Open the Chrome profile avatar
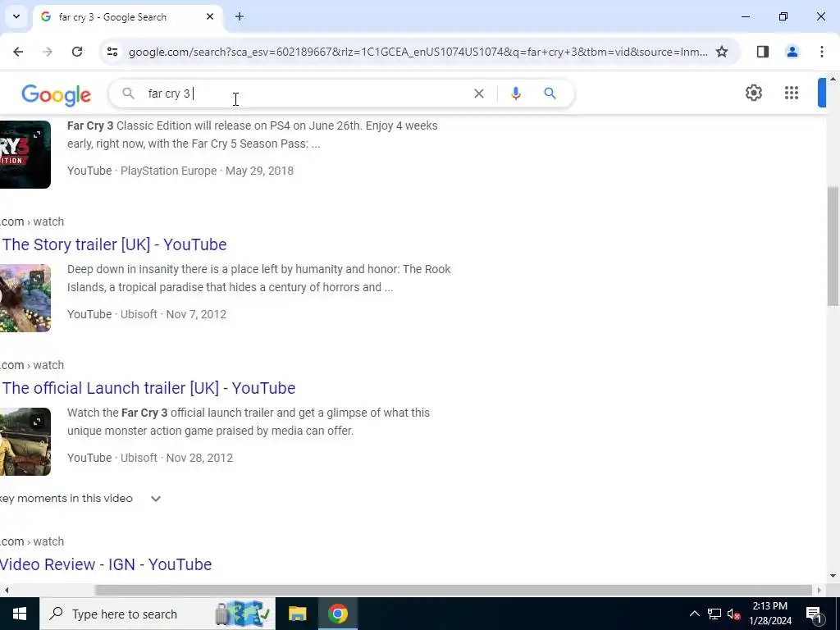840x630 pixels. [792, 52]
